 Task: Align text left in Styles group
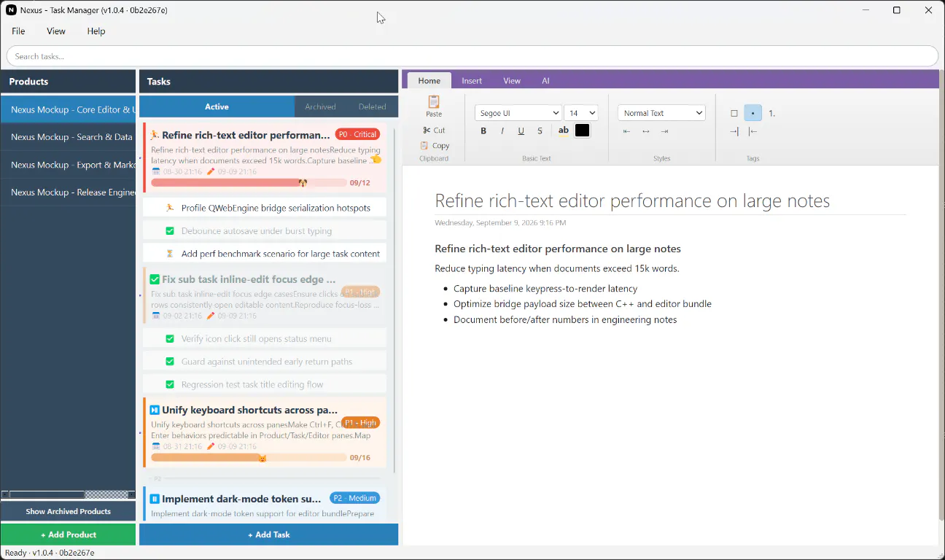click(x=626, y=131)
